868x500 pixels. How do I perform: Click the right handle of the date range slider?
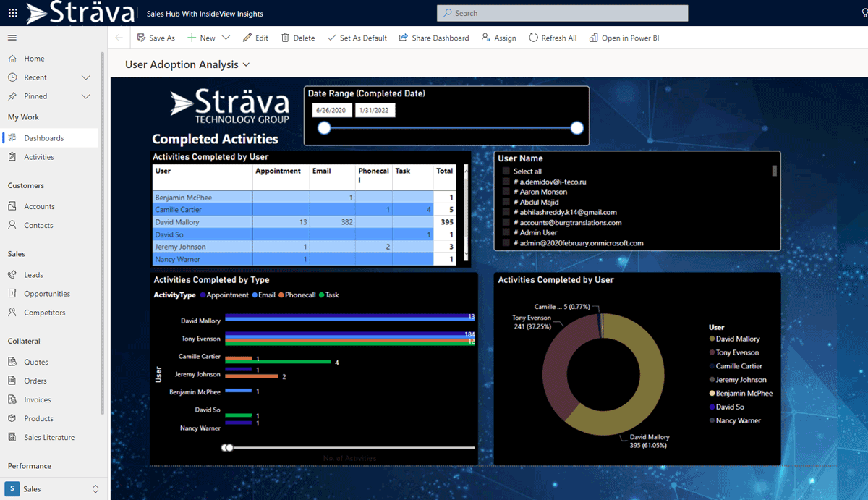[x=576, y=127]
